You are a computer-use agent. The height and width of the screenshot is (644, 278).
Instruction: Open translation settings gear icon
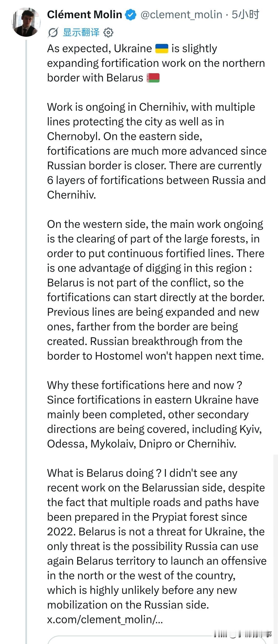point(108,33)
